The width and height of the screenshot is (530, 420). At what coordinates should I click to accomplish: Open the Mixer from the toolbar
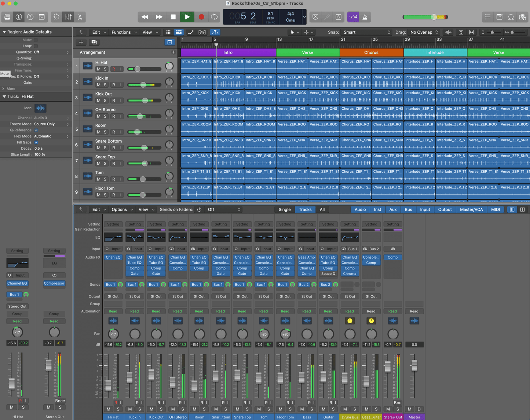tap(68, 17)
